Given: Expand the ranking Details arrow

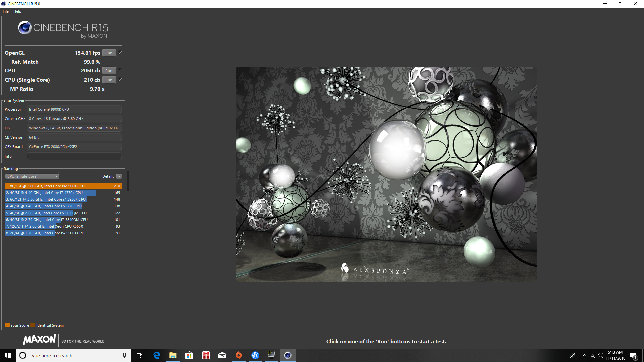Looking at the screenshot, I should point(119,176).
